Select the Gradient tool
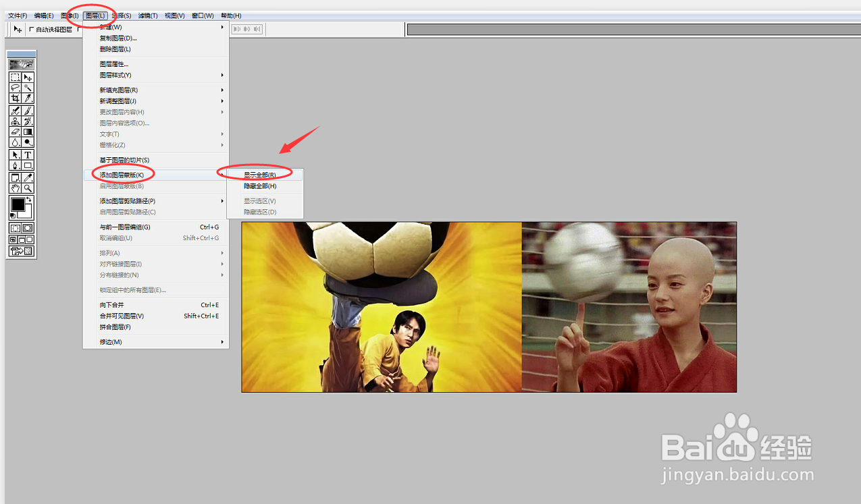Screen dimensions: 861x504 tap(28, 132)
